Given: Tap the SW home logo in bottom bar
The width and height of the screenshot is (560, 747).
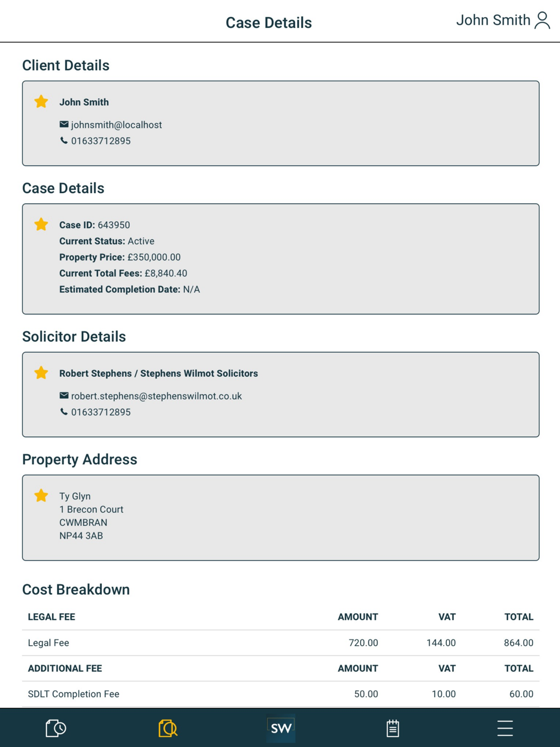Looking at the screenshot, I should [x=281, y=728].
